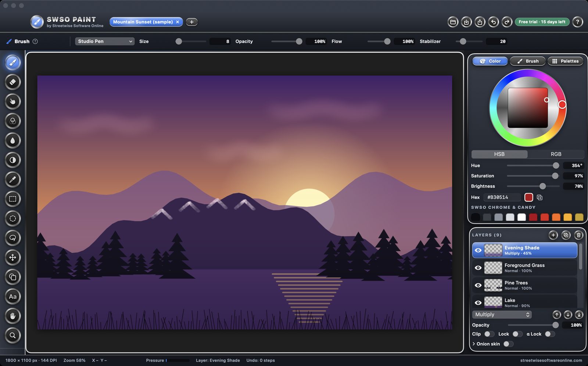Activate the Rectangular selection tool

[12, 199]
